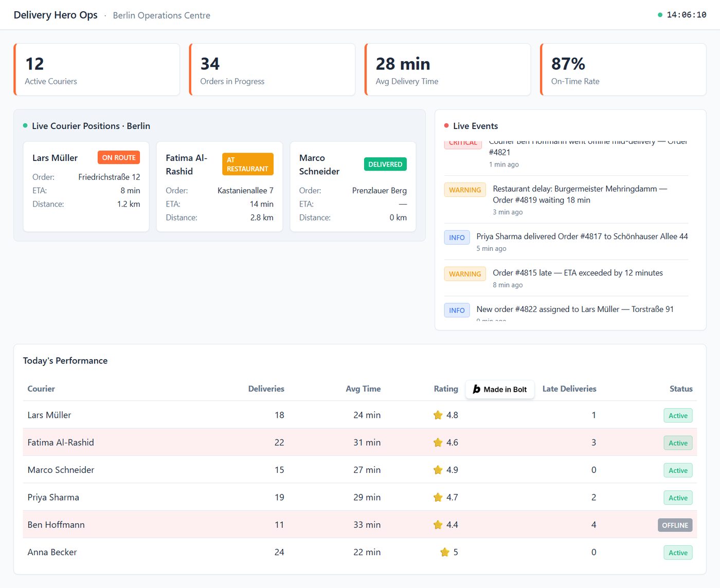
Task: Click the INFO tag on Order #4822 event
Action: [x=457, y=310]
